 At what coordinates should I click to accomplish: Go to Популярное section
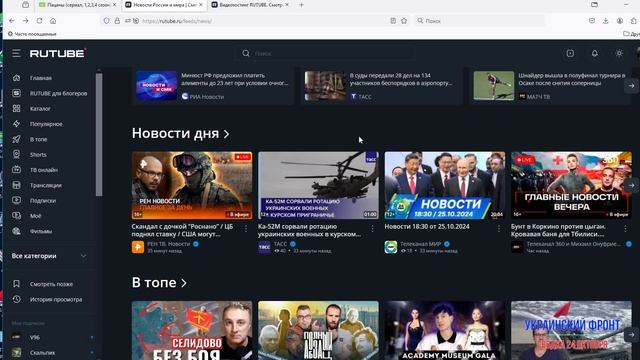37,124
